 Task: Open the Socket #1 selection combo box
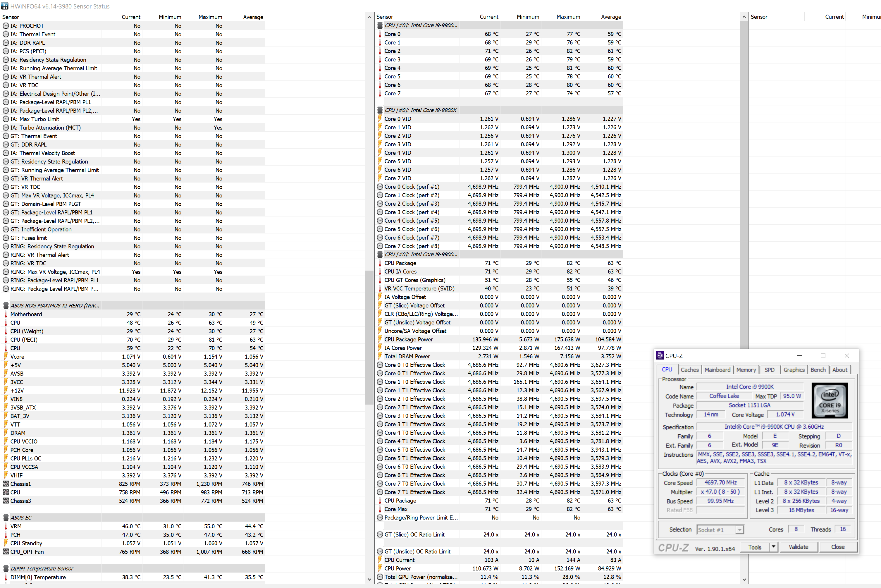[x=720, y=529]
